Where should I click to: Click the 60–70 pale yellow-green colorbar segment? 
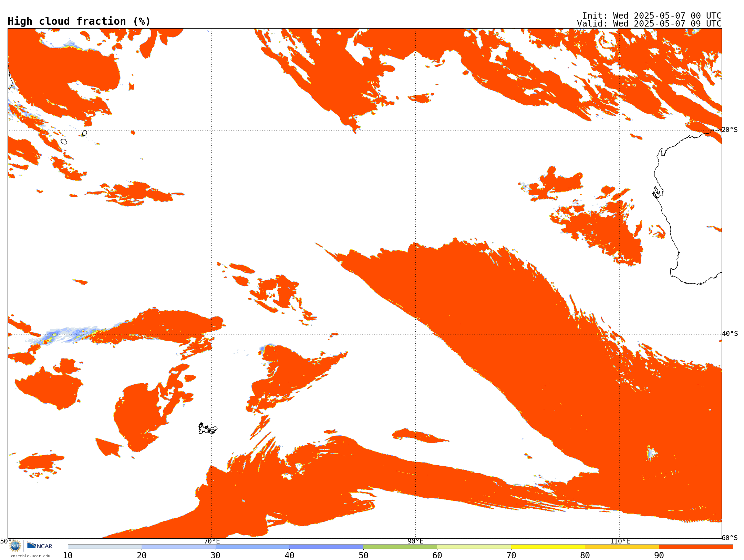[474, 547]
